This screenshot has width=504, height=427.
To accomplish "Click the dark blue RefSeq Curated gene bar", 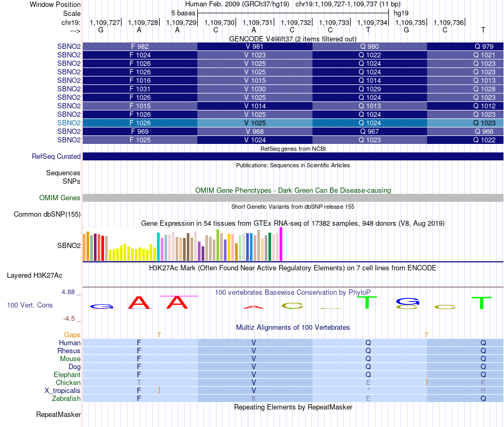I will click(293, 156).
